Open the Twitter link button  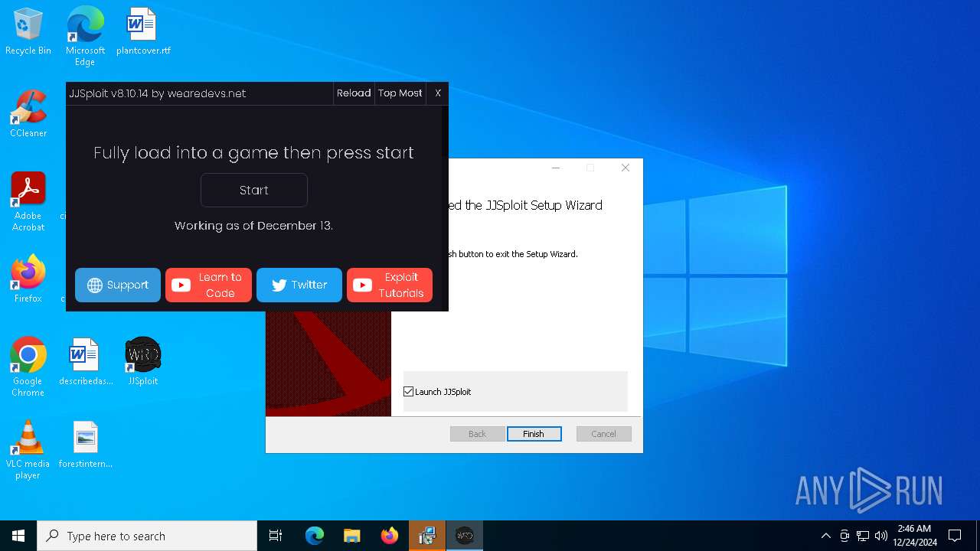tap(299, 285)
